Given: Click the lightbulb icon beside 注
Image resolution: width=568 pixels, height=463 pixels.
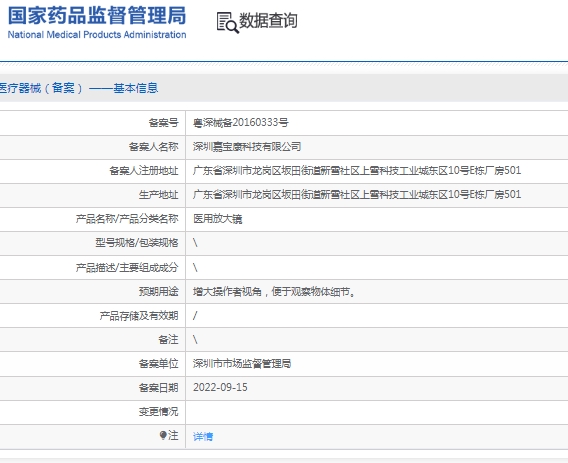Looking at the screenshot, I should 163,435.
